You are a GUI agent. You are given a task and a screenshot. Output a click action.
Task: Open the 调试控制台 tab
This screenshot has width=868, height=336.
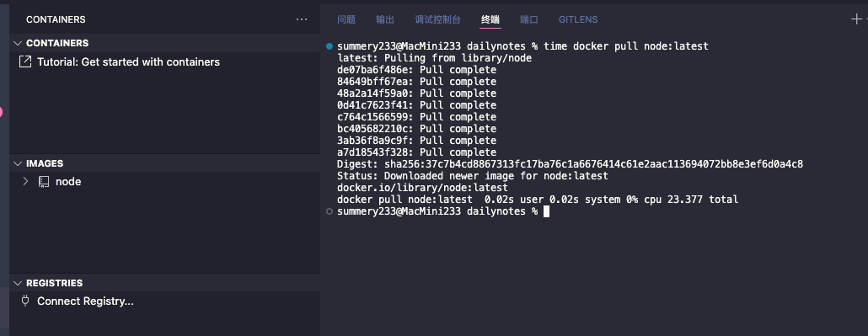(x=437, y=19)
